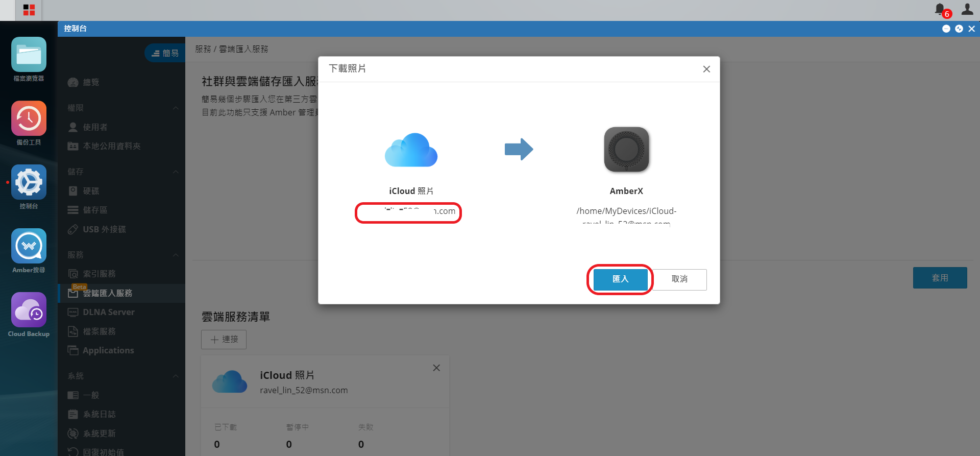980x456 pixels.
Task: Click the DLNA Server icon
Action: (73, 312)
